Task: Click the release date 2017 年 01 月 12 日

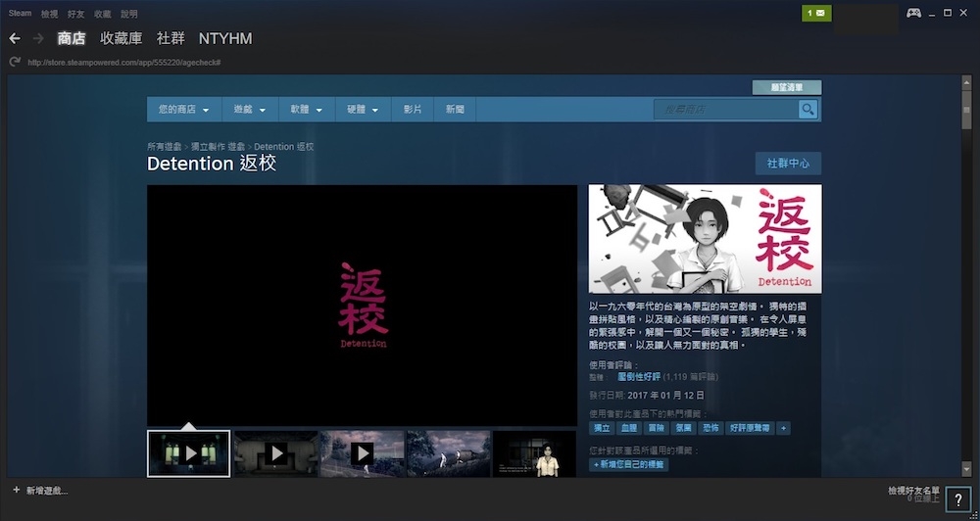Action: point(665,396)
